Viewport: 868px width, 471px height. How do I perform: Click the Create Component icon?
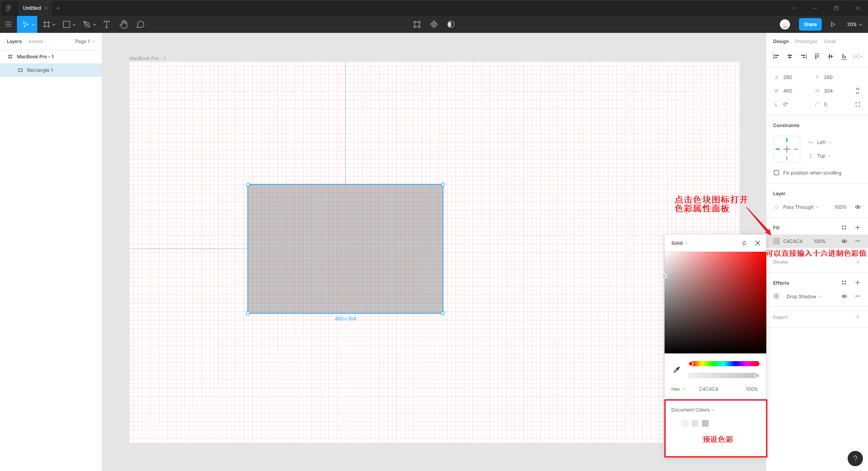[434, 24]
